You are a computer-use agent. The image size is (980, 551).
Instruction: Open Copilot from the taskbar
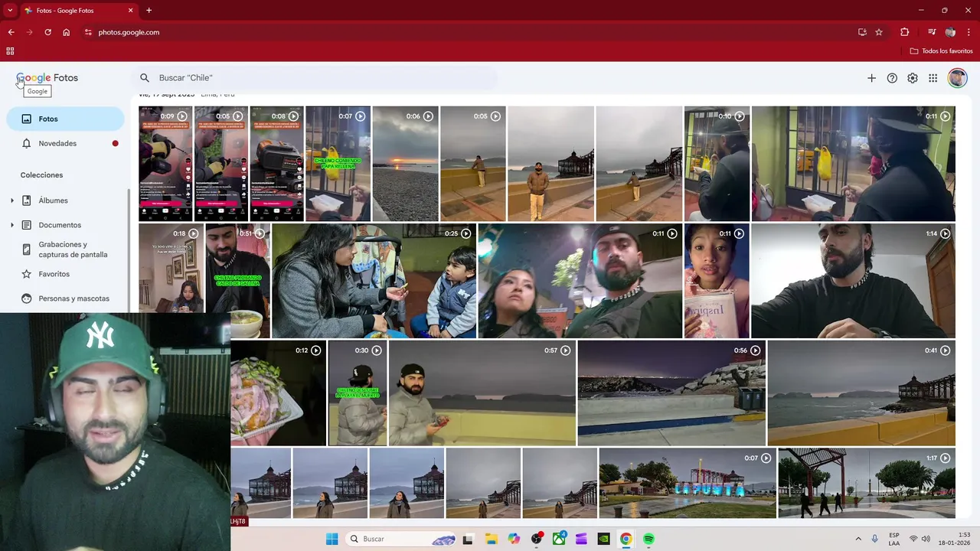(x=514, y=539)
